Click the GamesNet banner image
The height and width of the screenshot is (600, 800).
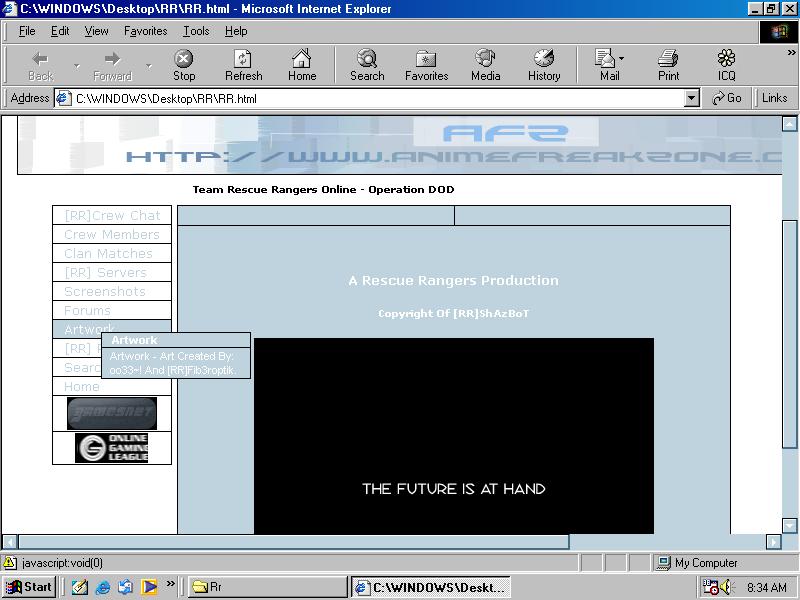112,413
